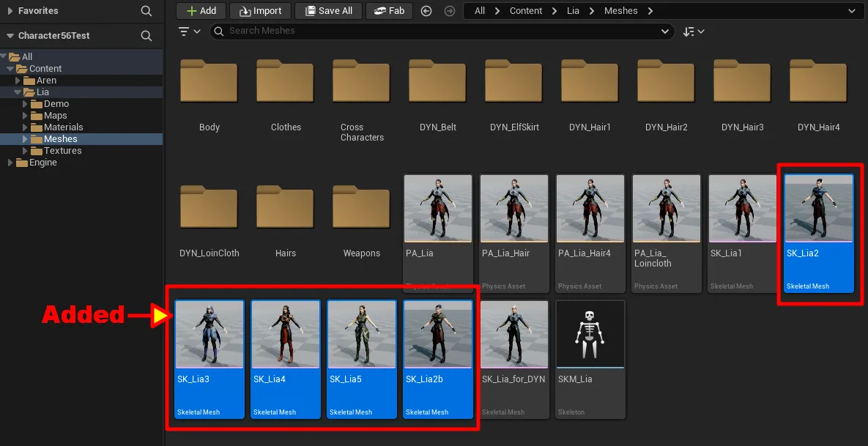The height and width of the screenshot is (446, 868).
Task: Select the DYN_Belt folder icon
Action: (x=438, y=81)
